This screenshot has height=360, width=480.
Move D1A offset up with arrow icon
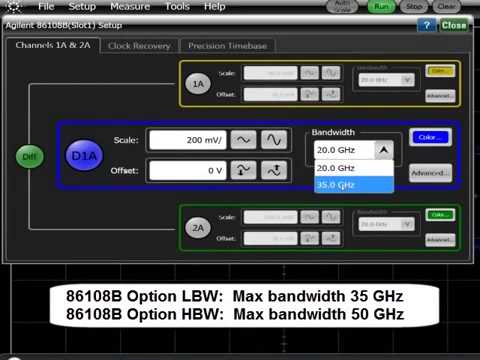tap(274, 170)
